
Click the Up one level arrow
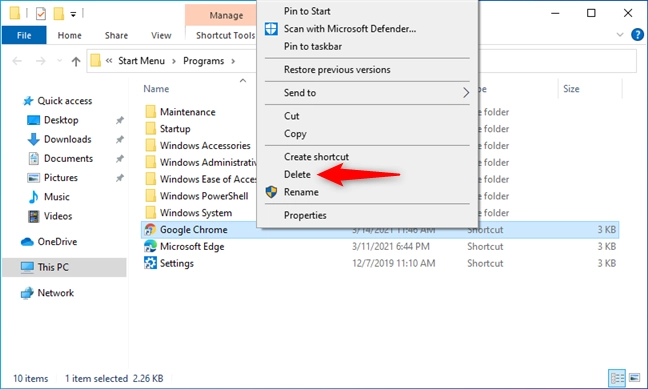tap(76, 62)
